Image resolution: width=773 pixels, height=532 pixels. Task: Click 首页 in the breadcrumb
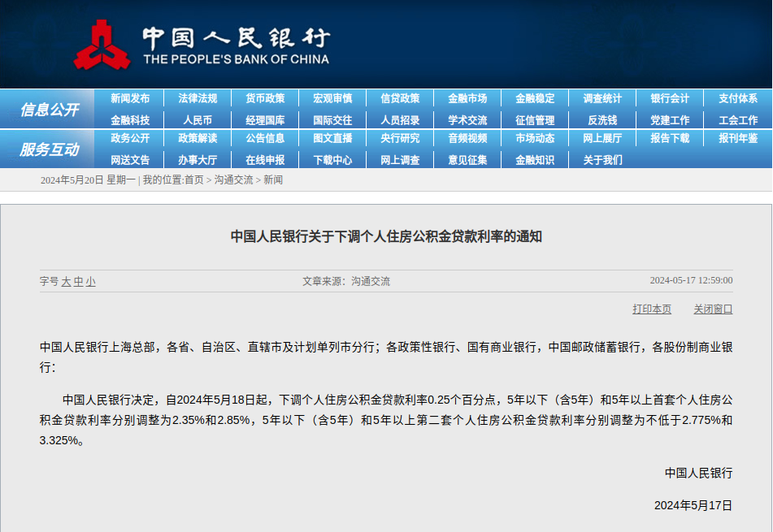194,179
